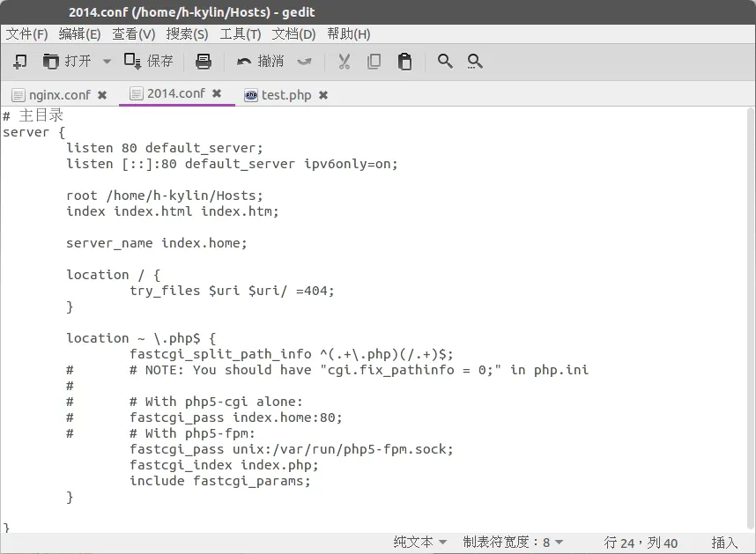Click the vertical scrollbar of the editor

tap(750, 318)
